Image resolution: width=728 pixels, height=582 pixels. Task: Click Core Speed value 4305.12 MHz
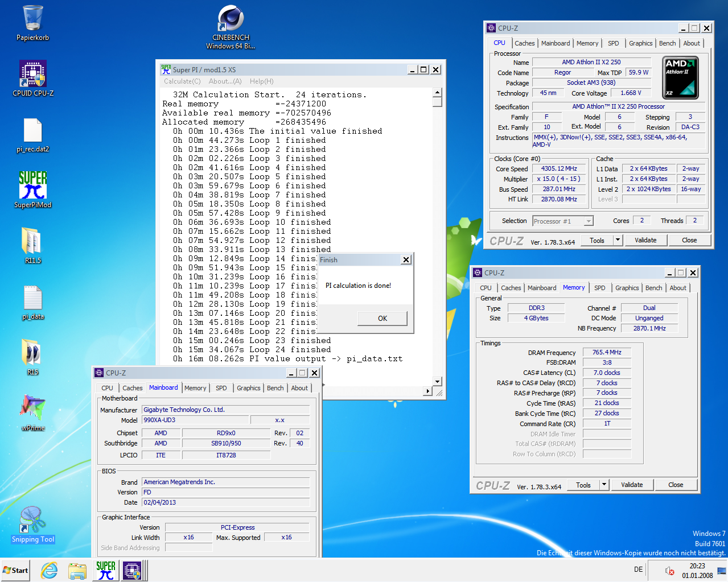pos(559,168)
